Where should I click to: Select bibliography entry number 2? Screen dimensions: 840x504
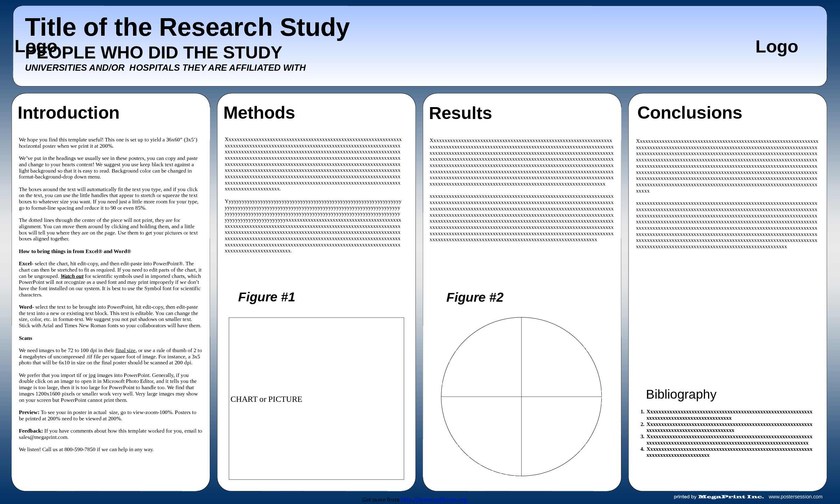click(x=726, y=427)
